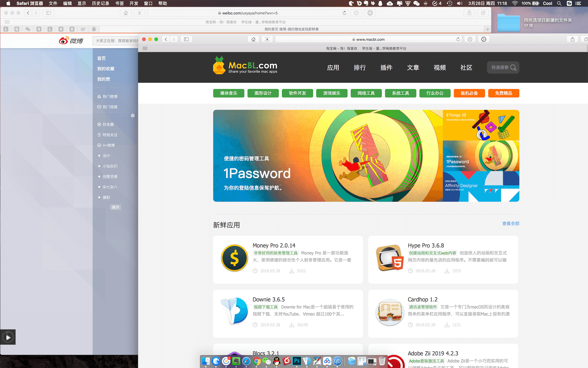Show the sidebar in the macbl.com window
This screenshot has width=588, height=368.
pos(186,39)
